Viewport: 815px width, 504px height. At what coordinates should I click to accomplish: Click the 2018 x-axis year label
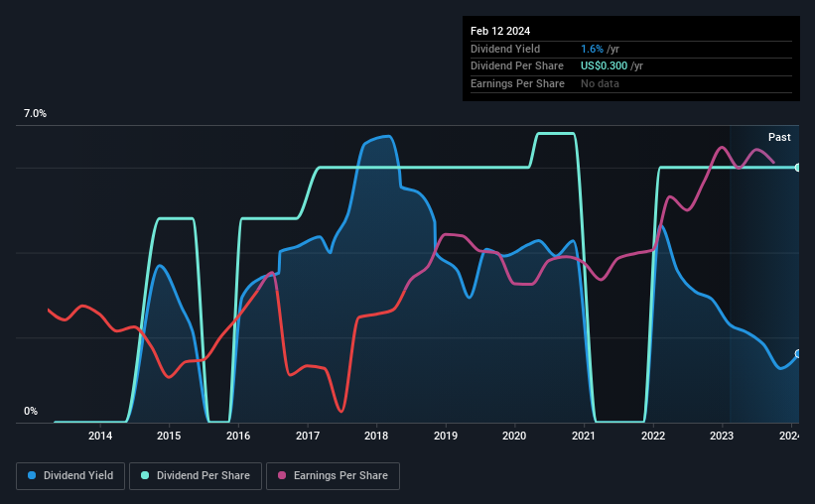[376, 436]
